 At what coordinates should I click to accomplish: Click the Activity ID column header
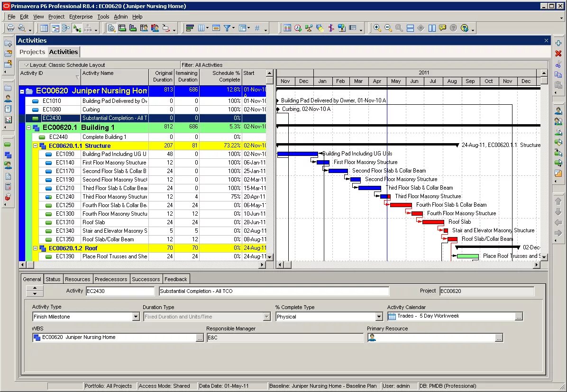49,77
